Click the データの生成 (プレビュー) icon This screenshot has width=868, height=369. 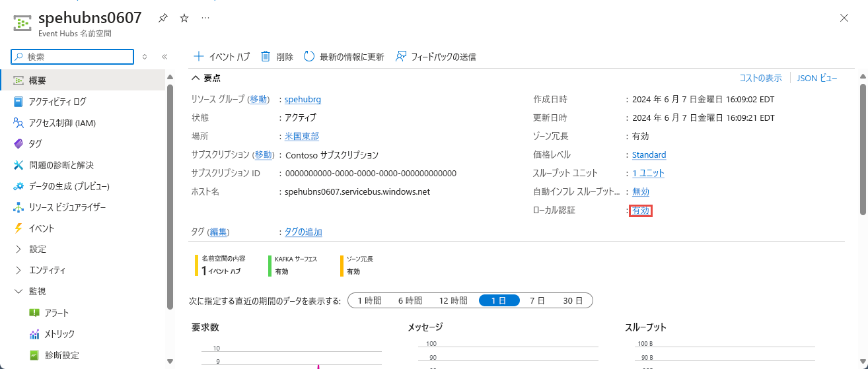[x=18, y=186]
